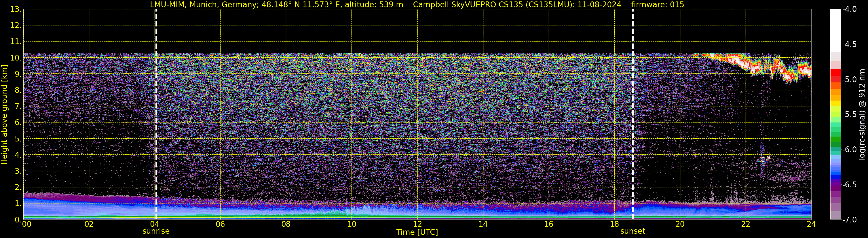The height and width of the screenshot is (238, 868).
Task: Click 'altitude: 539 m' in the title
Action: (x=374, y=5)
